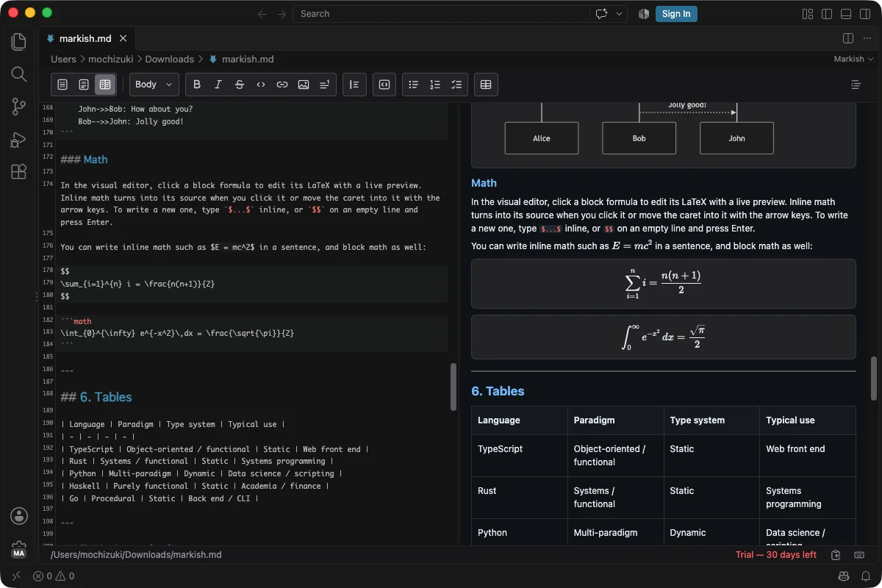Image resolution: width=882 pixels, height=588 pixels.
Task: Click the source editor scrollbar thumb
Action: (453, 387)
